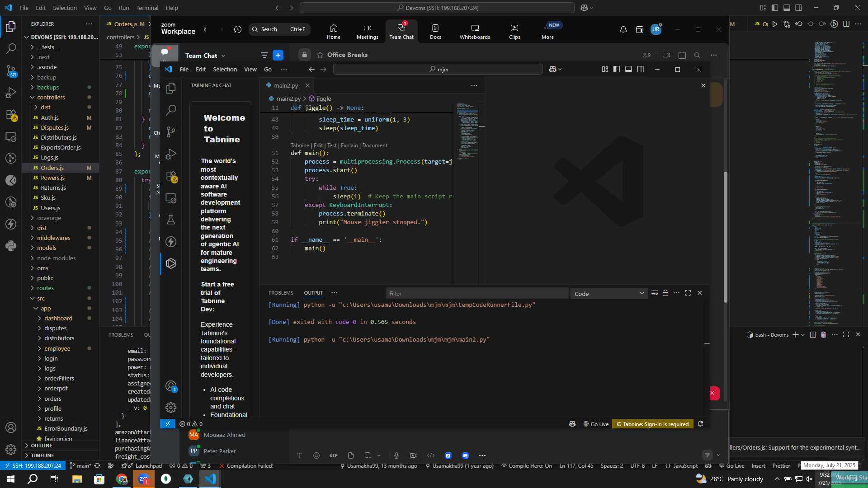Open Testing flask icon in the mjm window
Viewport: 868px width, 488px height.
coord(171,220)
